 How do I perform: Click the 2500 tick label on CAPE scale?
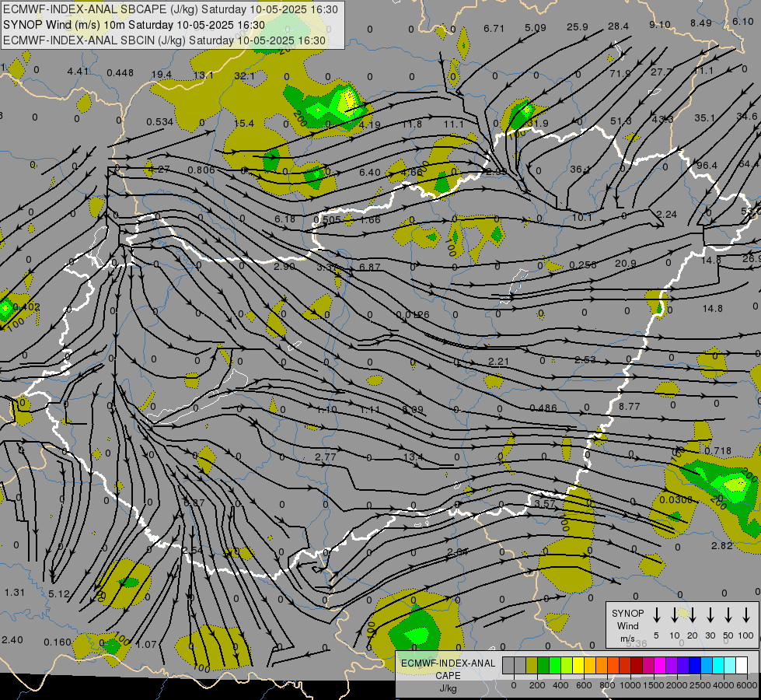click(x=700, y=685)
